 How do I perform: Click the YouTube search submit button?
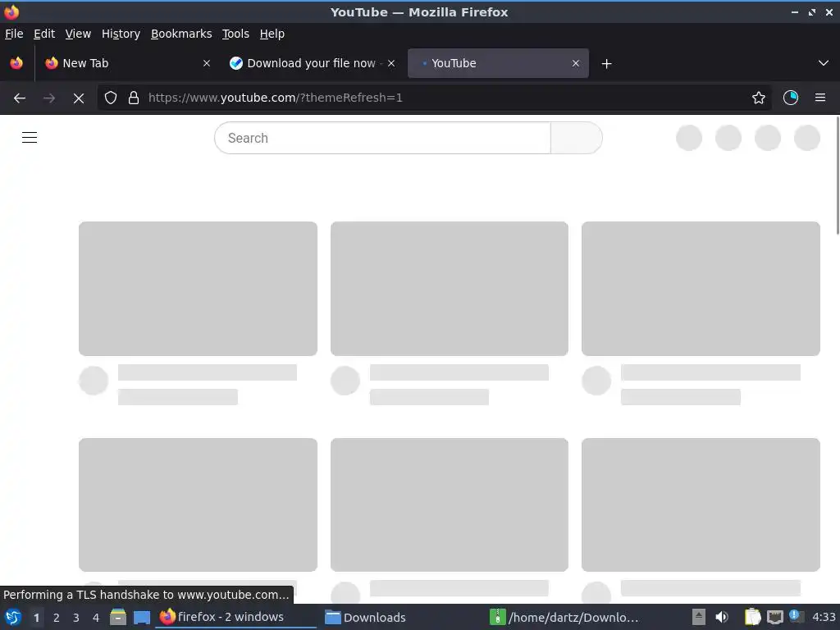pos(577,138)
